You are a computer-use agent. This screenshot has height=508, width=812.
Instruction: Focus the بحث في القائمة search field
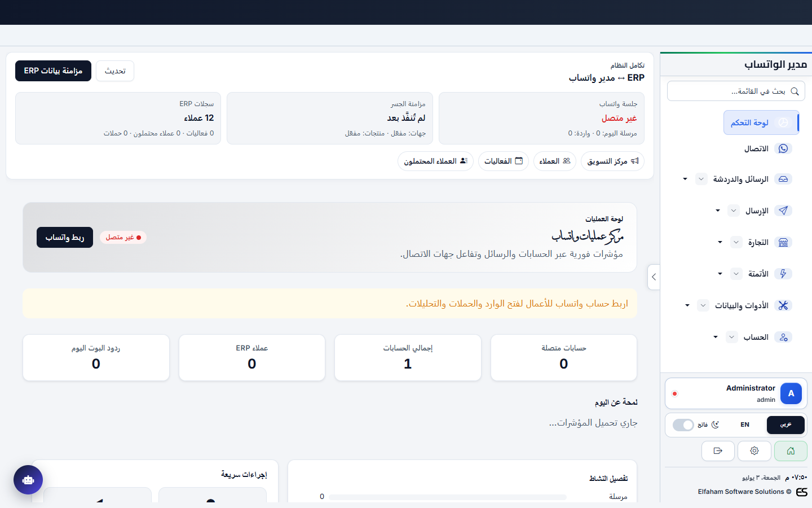[x=736, y=91]
